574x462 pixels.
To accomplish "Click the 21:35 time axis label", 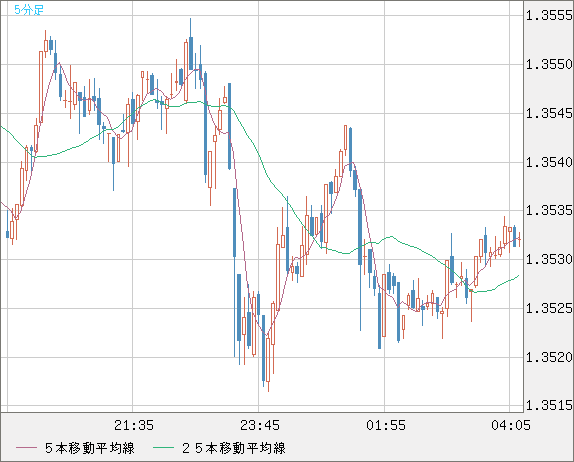I will [x=134, y=425].
